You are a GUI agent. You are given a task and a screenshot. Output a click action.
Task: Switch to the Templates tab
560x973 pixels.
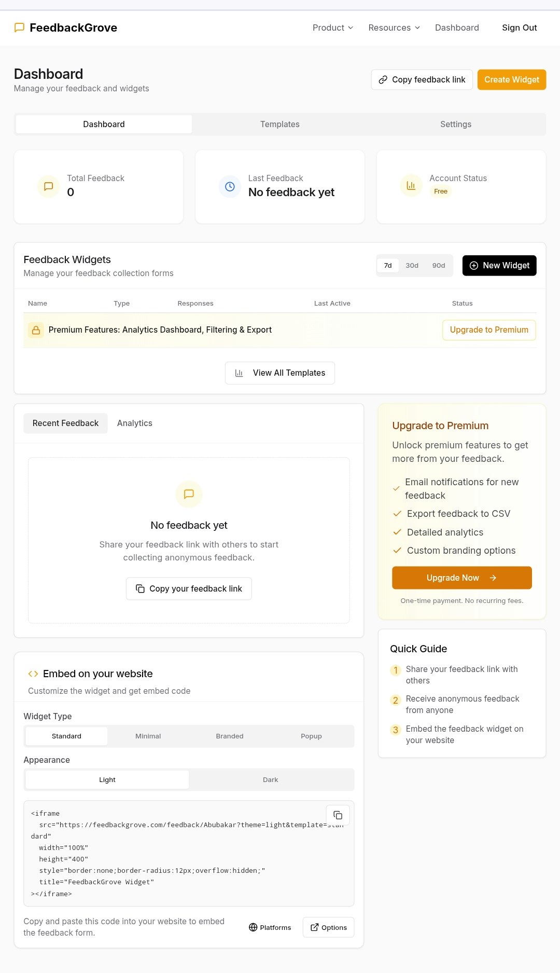[280, 125]
